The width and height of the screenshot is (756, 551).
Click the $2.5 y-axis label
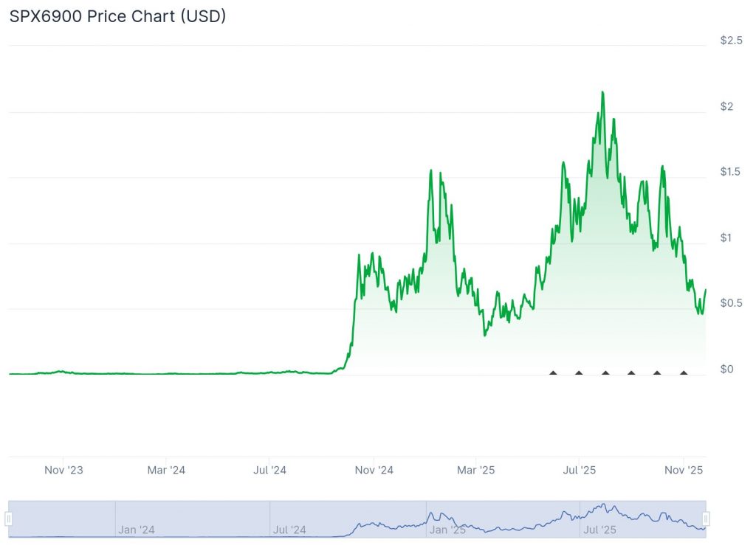[x=732, y=41]
